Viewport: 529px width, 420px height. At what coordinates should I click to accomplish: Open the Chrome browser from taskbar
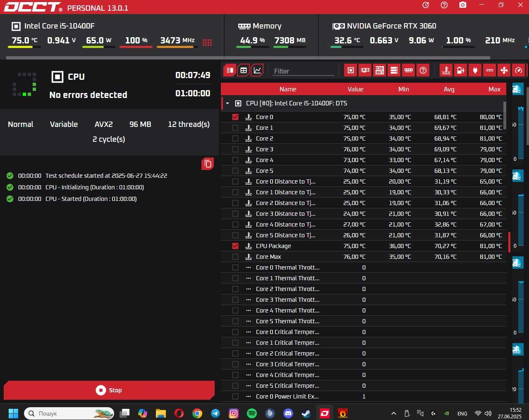point(197,413)
